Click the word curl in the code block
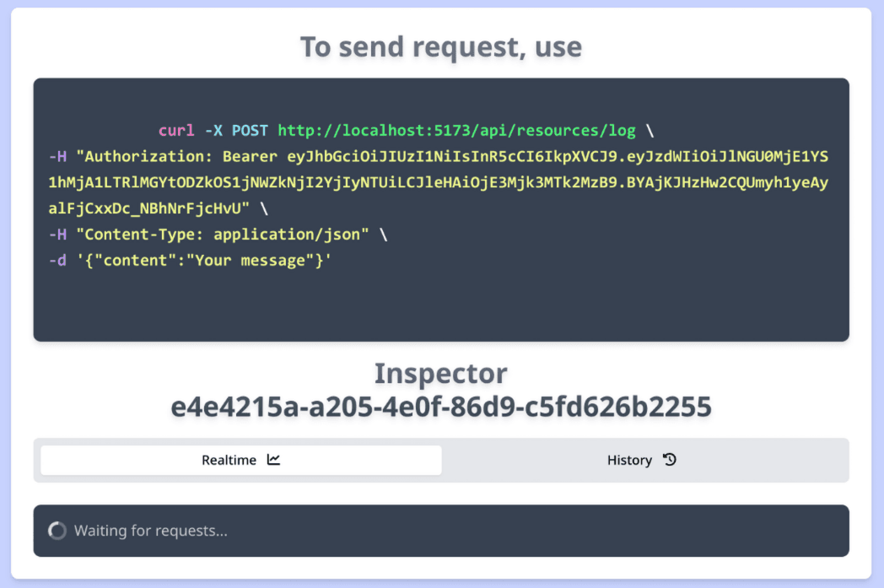The height and width of the screenshot is (588, 884). pyautogui.click(x=176, y=131)
